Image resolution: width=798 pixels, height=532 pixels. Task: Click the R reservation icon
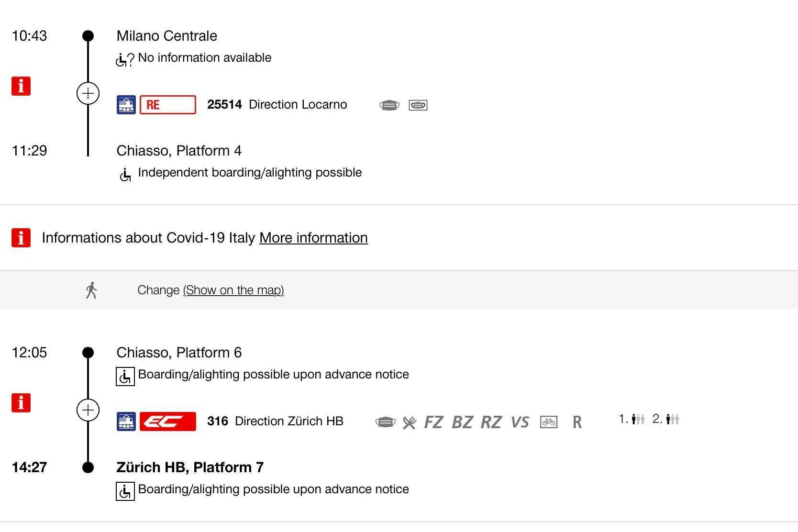point(577,422)
